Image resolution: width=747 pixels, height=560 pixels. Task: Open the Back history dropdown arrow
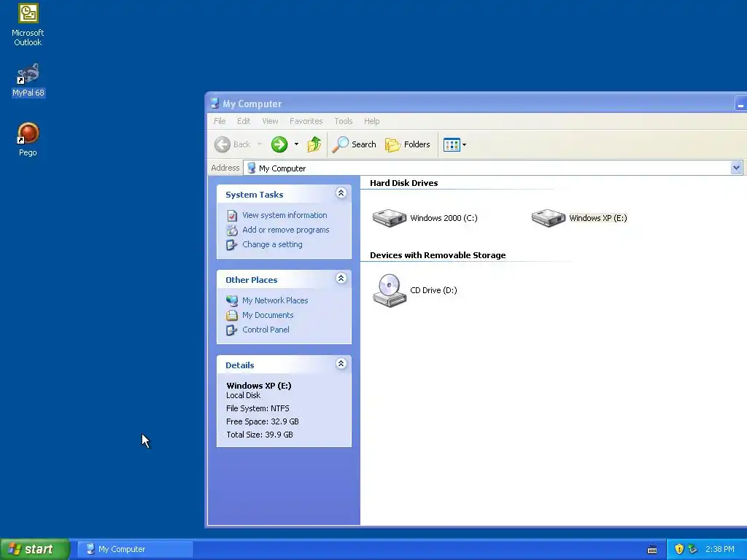click(260, 144)
